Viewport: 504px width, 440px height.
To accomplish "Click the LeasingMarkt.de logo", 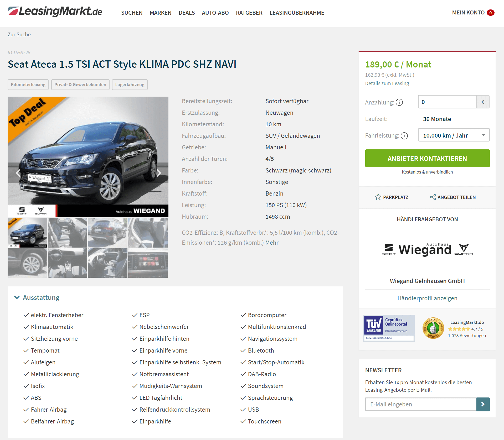I will click(x=55, y=12).
